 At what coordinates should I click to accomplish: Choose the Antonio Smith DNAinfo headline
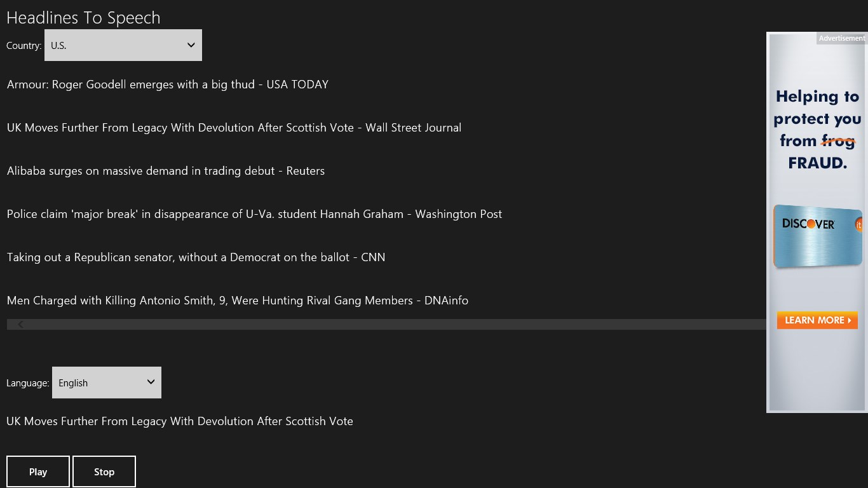(x=238, y=301)
